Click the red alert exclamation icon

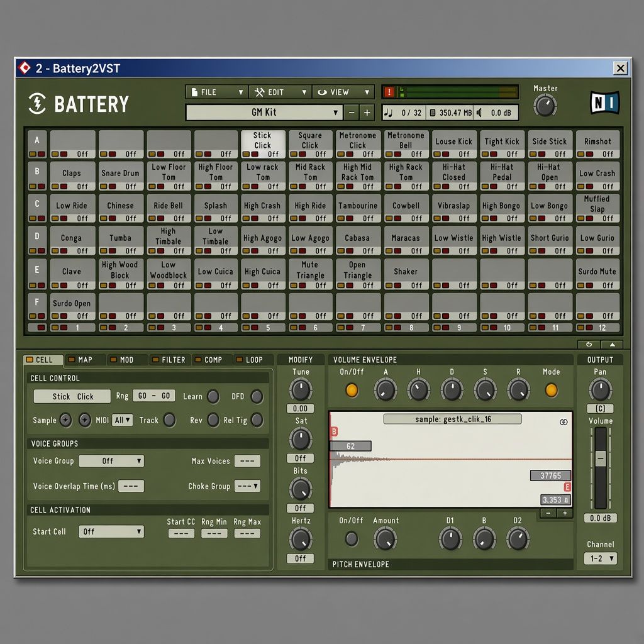[389, 92]
